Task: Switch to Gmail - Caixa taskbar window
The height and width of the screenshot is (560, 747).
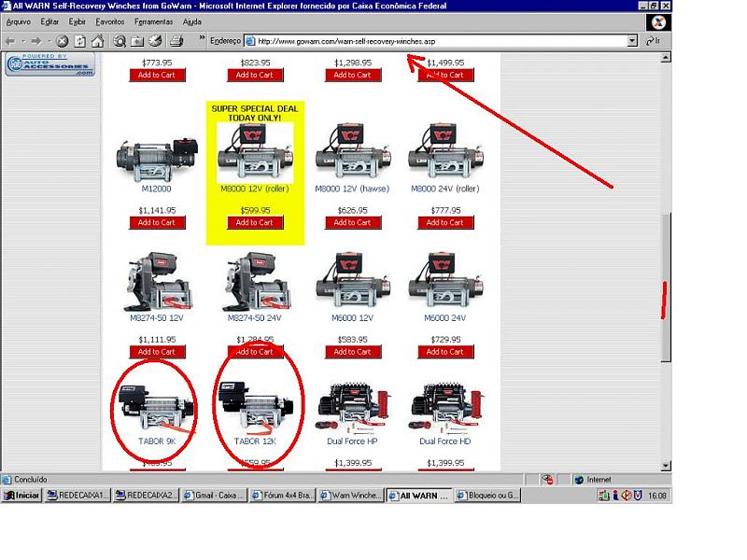Action: [x=215, y=496]
